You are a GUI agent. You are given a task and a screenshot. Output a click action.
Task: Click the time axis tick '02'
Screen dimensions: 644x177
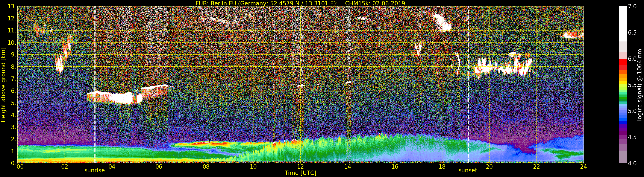(x=65, y=166)
